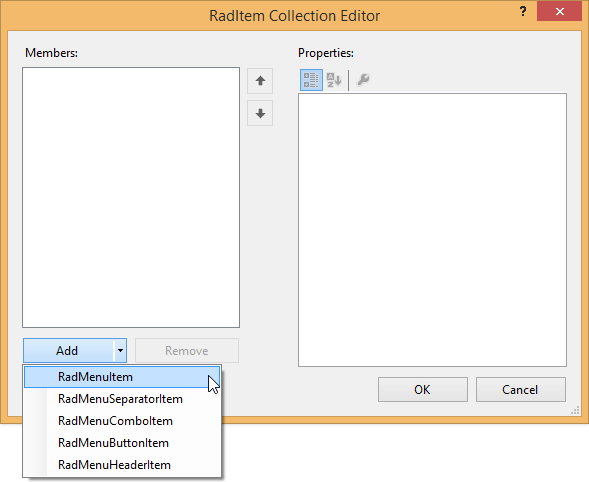Open the Add button dropdown arrow
589x482 pixels.
pyautogui.click(x=120, y=351)
